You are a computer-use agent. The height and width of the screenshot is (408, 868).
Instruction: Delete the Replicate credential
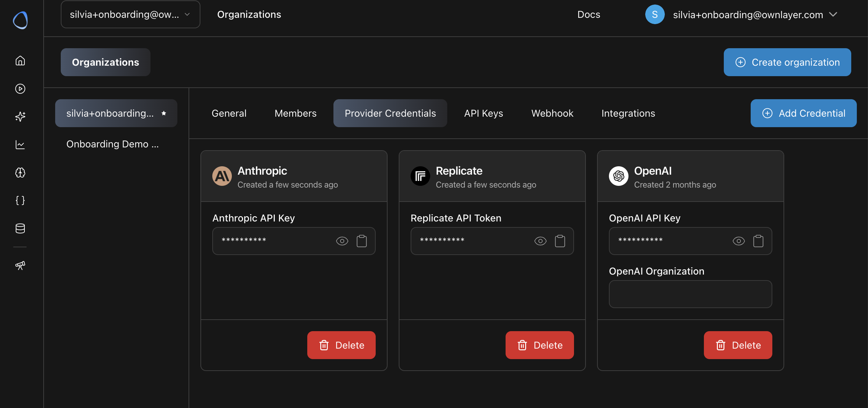point(540,345)
